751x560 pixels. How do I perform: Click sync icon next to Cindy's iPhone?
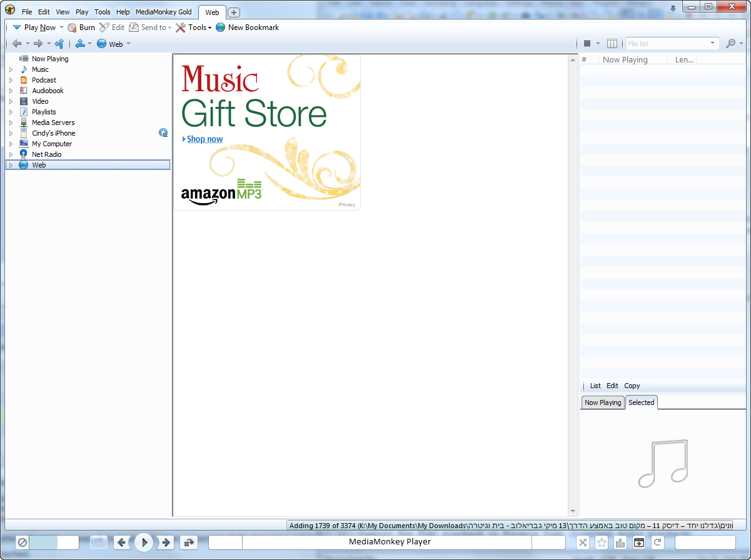click(163, 132)
